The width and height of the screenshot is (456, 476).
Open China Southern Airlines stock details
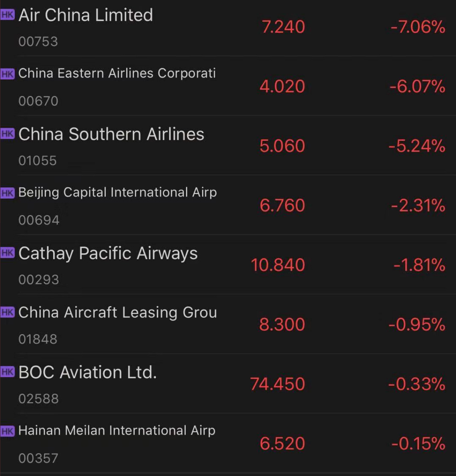pos(228,145)
